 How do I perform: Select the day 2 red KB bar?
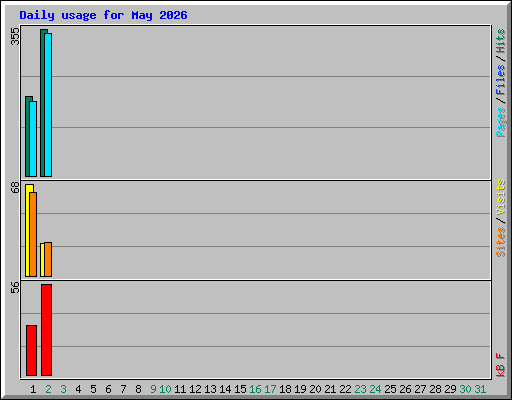click(47, 330)
